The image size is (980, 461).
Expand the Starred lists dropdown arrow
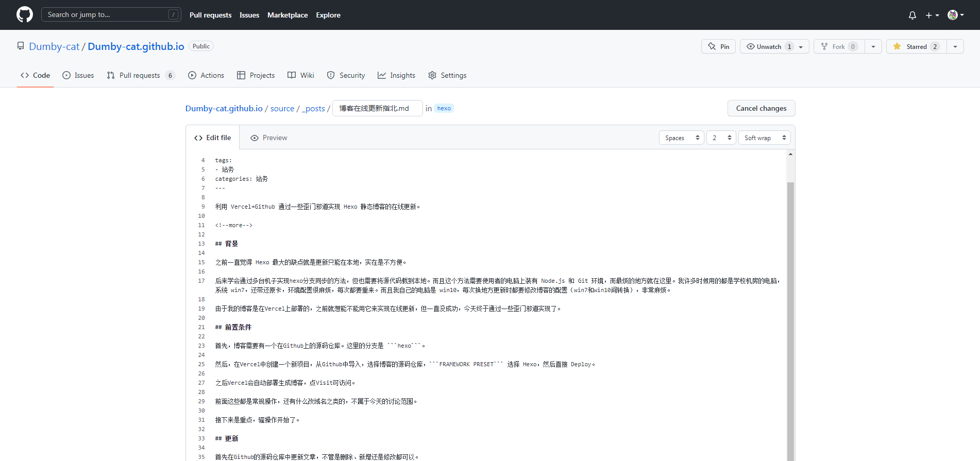pyautogui.click(x=955, y=46)
